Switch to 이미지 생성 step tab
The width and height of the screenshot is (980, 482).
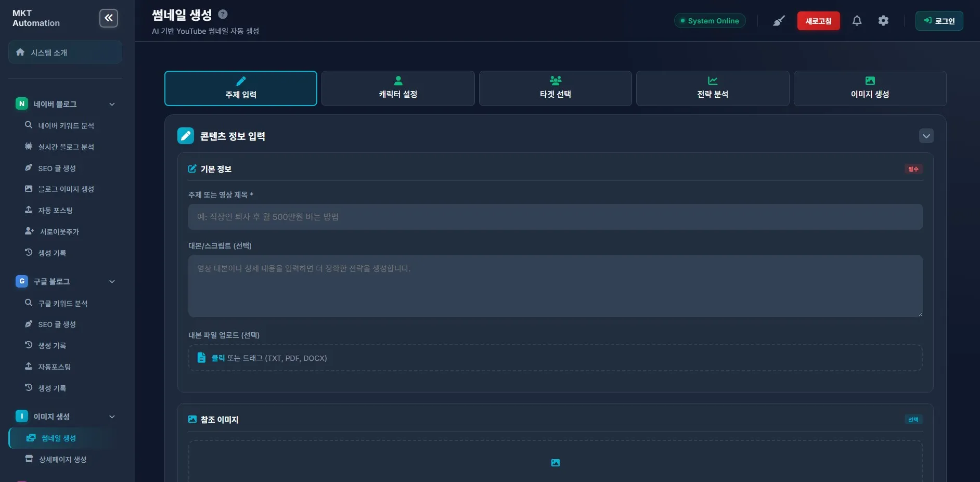870,88
